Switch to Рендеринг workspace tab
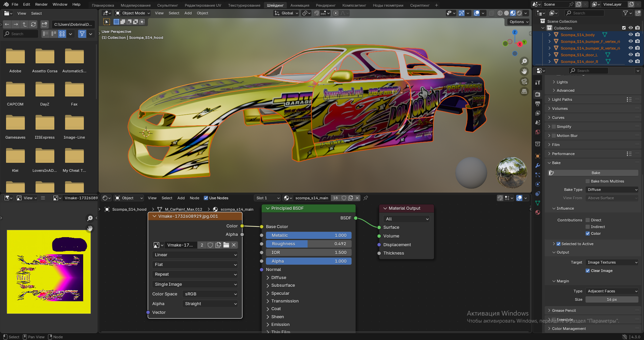This screenshot has width=644, height=340. 326,5
